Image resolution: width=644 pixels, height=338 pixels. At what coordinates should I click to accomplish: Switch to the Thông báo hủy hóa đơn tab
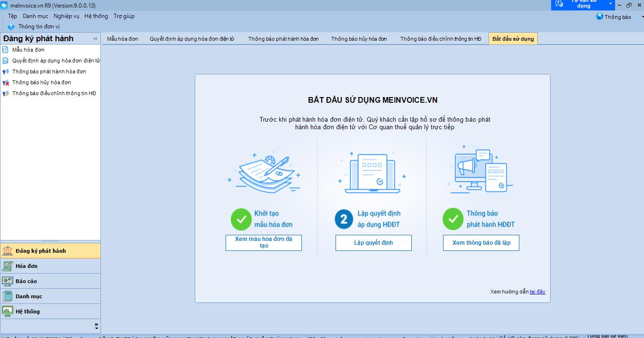click(x=359, y=39)
